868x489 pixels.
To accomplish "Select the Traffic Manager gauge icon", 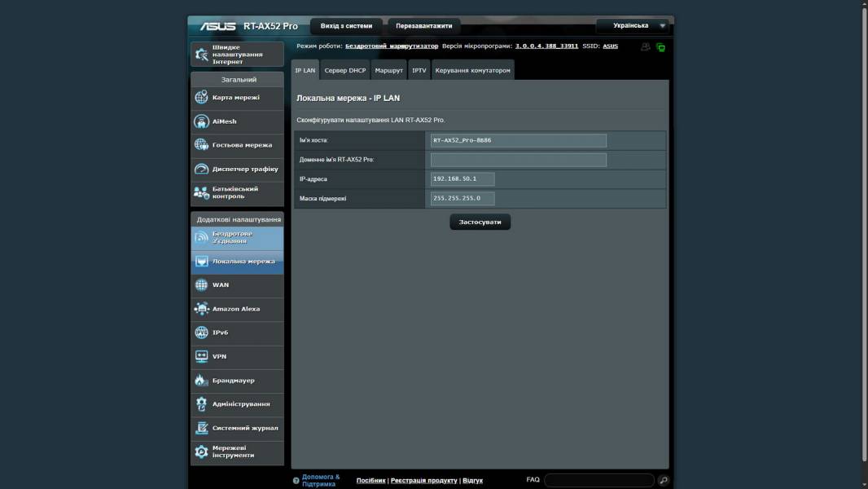I will pos(201,169).
